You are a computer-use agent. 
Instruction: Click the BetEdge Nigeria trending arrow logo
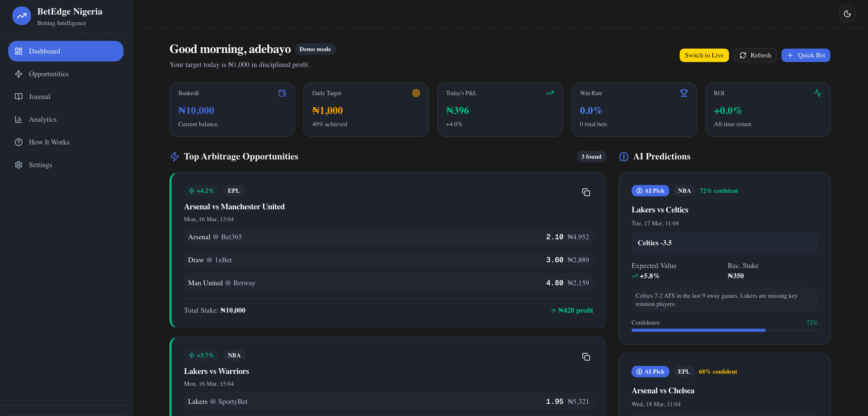click(21, 16)
